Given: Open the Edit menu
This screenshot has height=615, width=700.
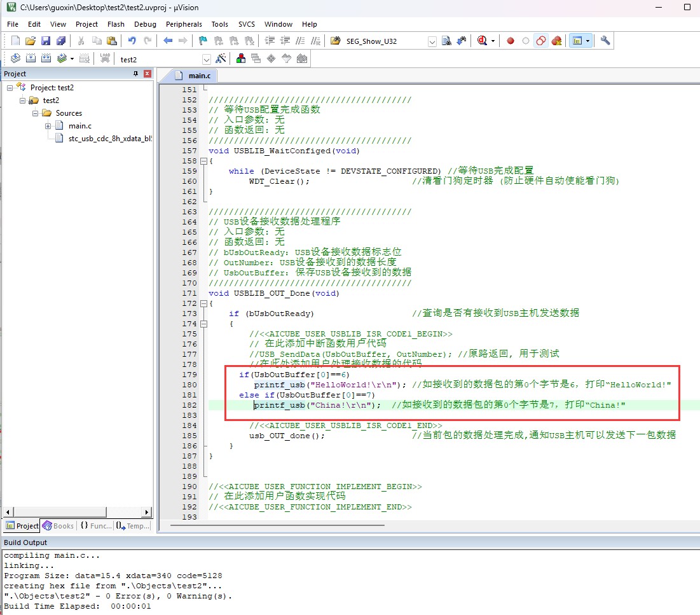Looking at the screenshot, I should [x=34, y=24].
